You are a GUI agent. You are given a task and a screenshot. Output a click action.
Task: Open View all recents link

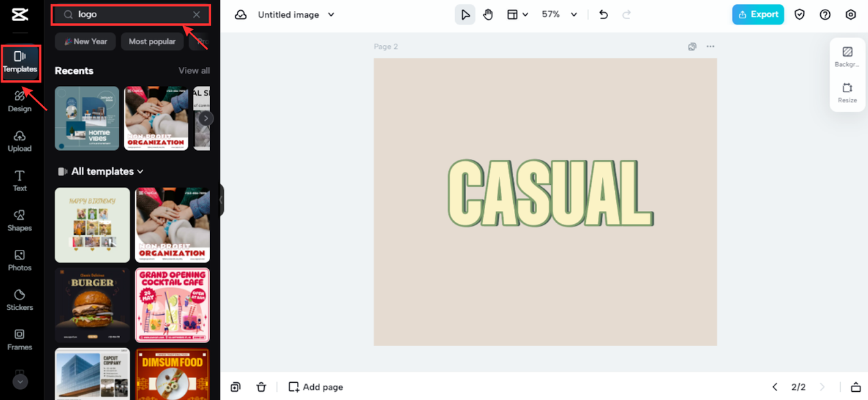click(x=194, y=70)
